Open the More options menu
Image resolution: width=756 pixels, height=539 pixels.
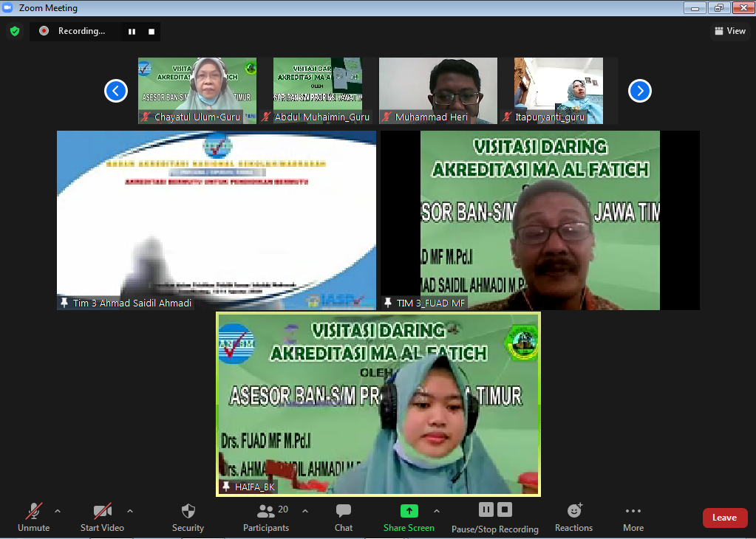click(x=633, y=516)
